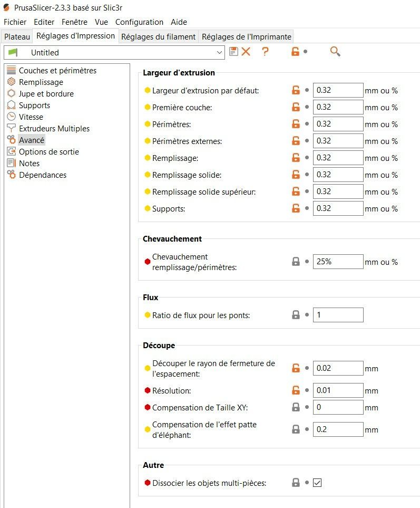Click the reset dot beside the Supports extrusion width

307,208
